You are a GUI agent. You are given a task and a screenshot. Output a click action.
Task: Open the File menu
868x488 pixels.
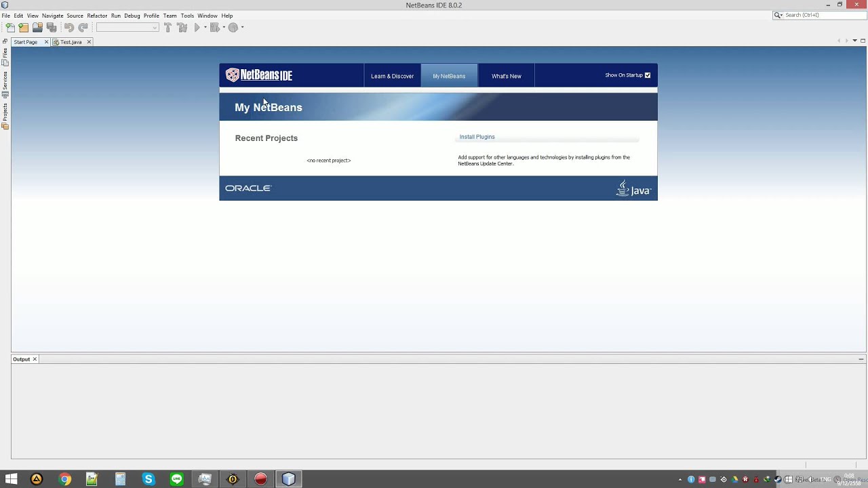5,16
